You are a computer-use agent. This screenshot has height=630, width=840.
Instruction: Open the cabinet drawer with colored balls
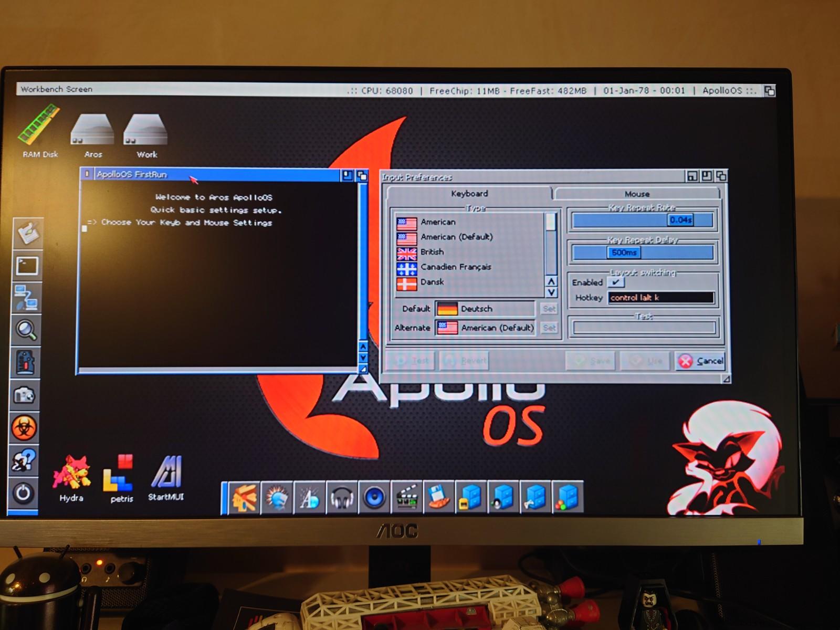pyautogui.click(x=567, y=496)
